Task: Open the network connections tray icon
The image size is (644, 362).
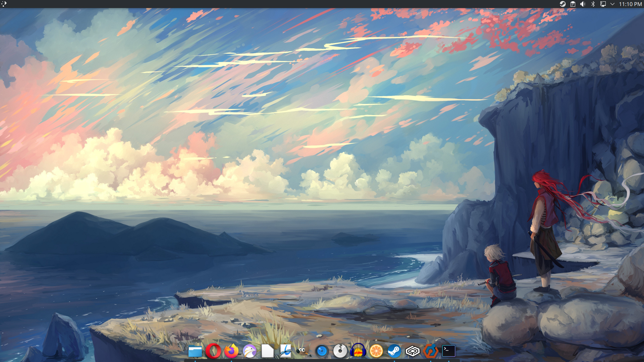Action: pyautogui.click(x=603, y=4)
